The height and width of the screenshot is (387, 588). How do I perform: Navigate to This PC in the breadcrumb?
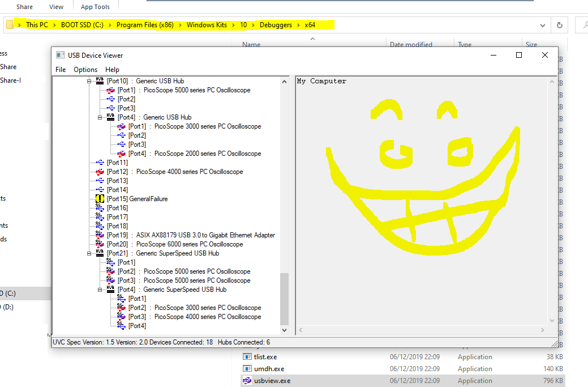pyautogui.click(x=37, y=25)
